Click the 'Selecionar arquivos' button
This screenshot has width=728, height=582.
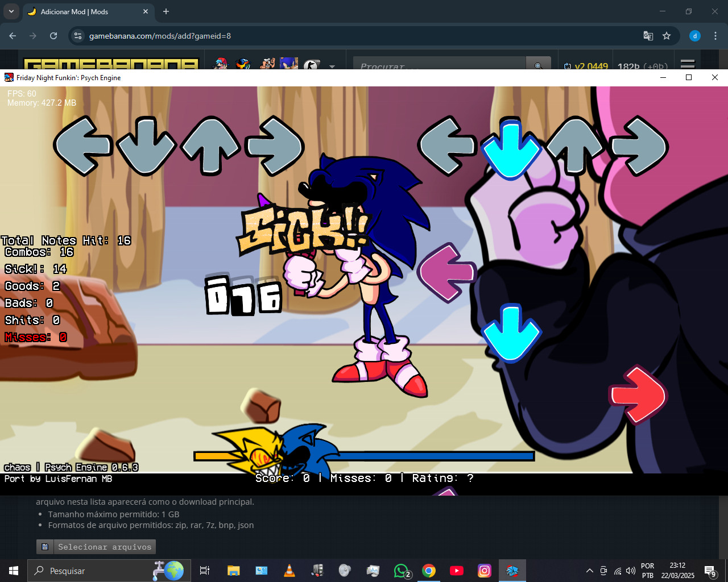click(x=96, y=547)
